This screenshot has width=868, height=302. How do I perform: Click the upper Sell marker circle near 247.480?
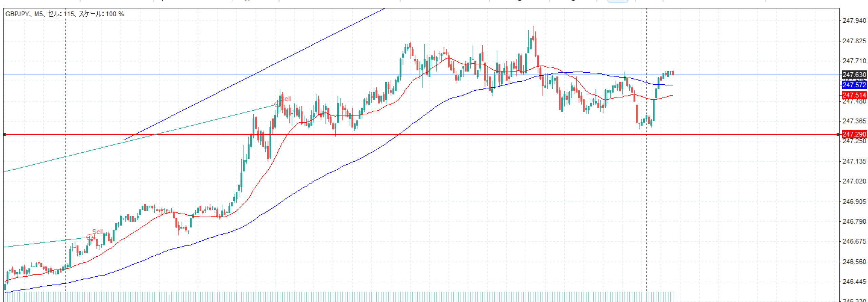[277, 104]
